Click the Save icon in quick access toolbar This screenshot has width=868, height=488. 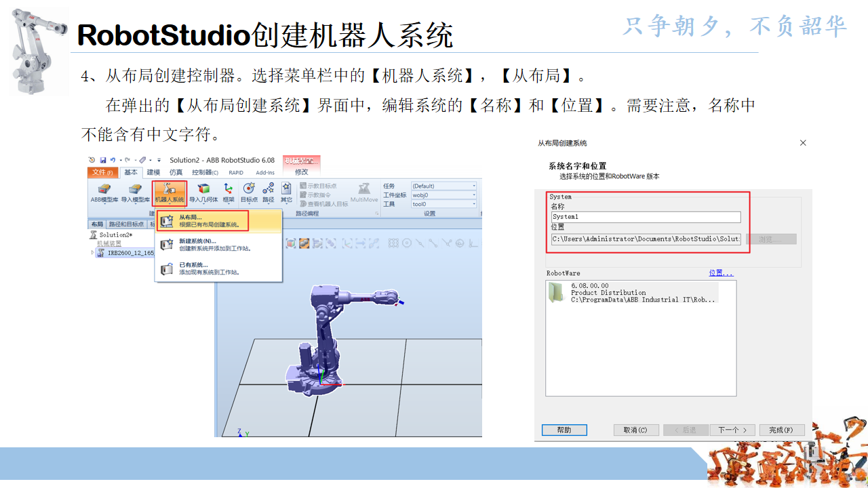(103, 159)
